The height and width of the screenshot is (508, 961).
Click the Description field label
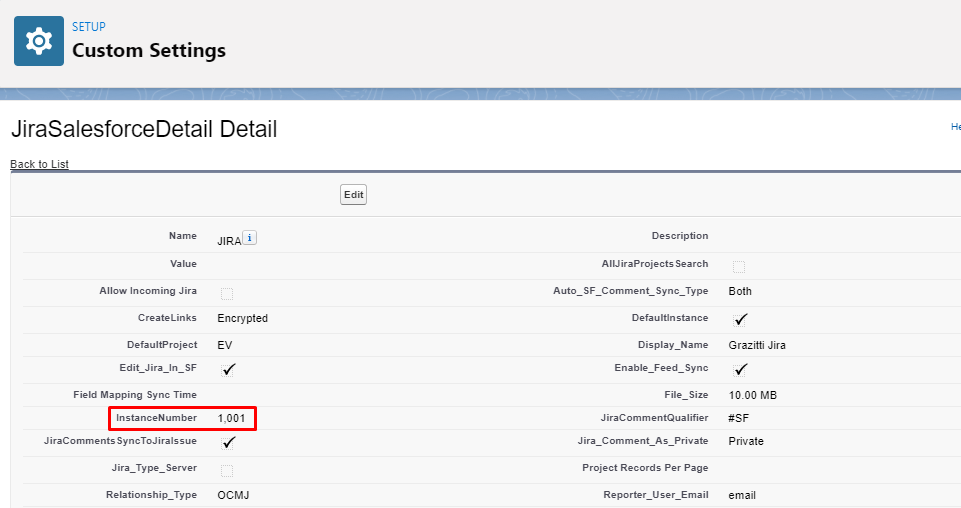point(680,236)
